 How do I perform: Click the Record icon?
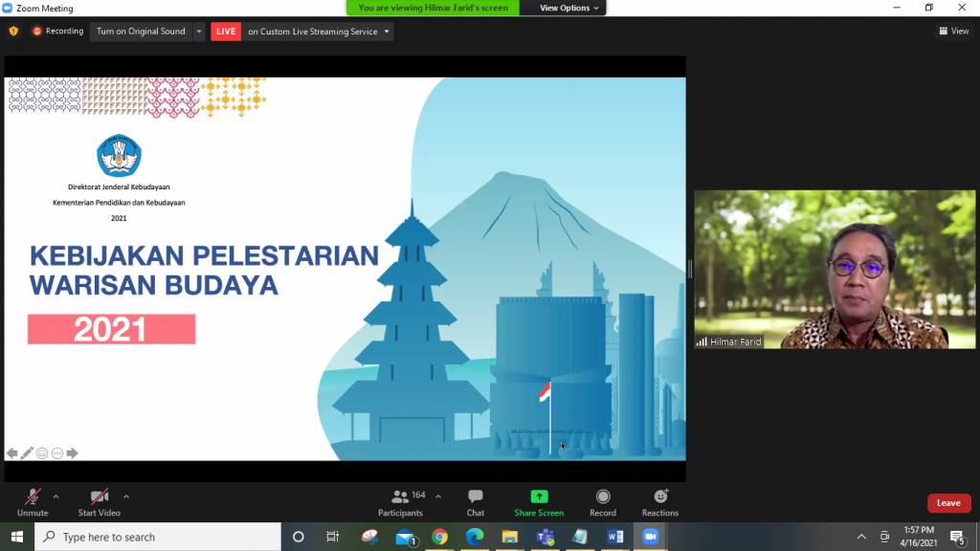pyautogui.click(x=603, y=497)
